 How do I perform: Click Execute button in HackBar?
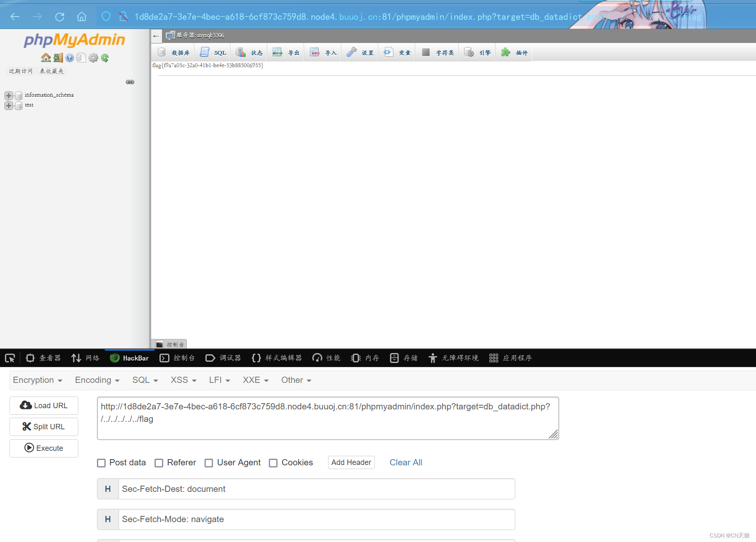coord(44,448)
